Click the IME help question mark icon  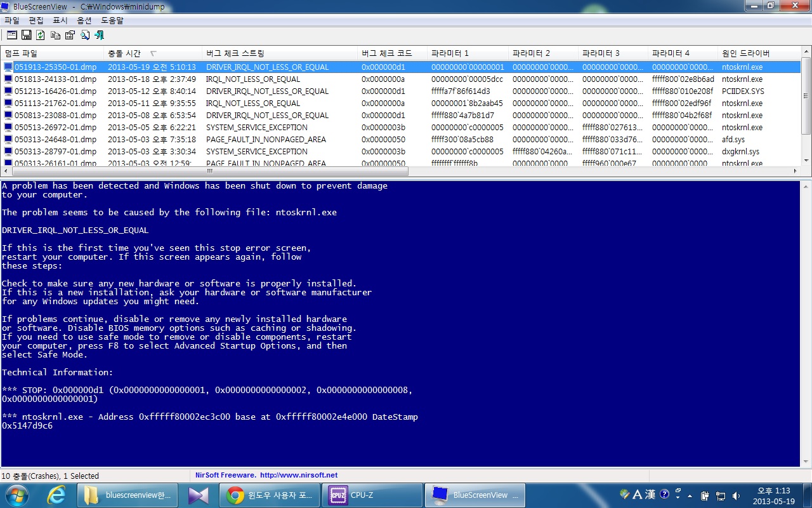point(665,494)
